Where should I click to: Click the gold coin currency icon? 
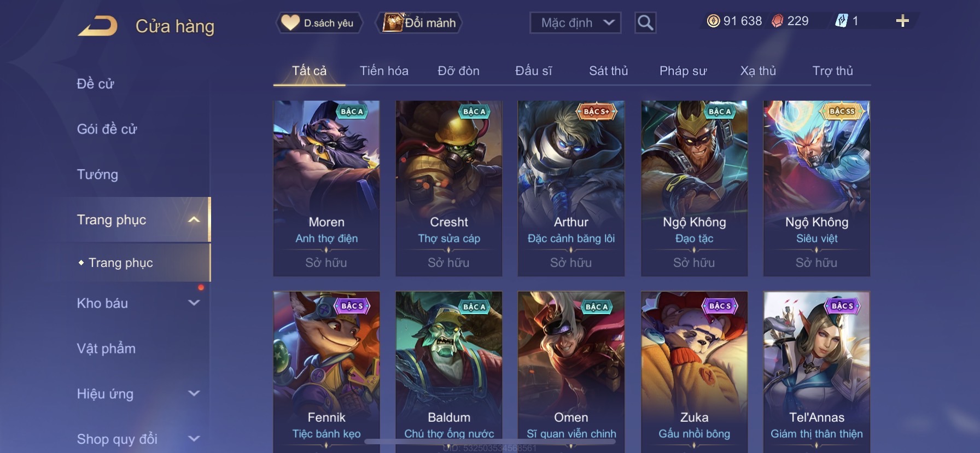coord(713,21)
